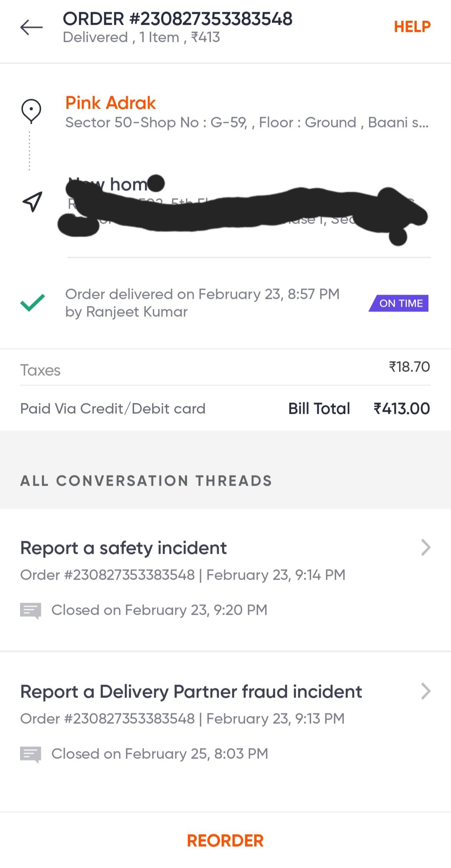This screenshot has height=868, width=451.
Task: Expand the Delivery Partner fraud incident chevron
Action: [426, 691]
